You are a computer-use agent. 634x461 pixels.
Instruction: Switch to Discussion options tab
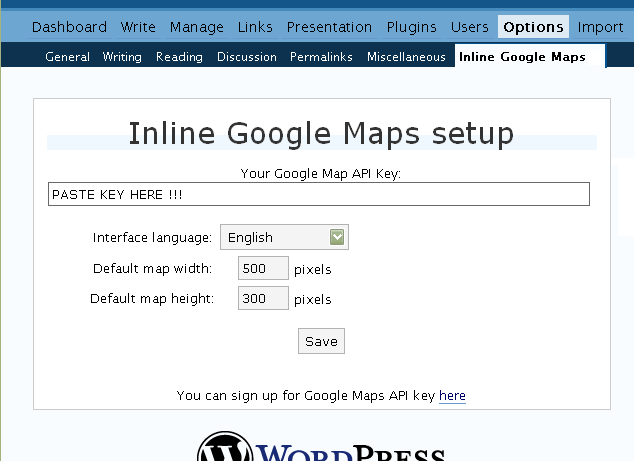tap(247, 57)
